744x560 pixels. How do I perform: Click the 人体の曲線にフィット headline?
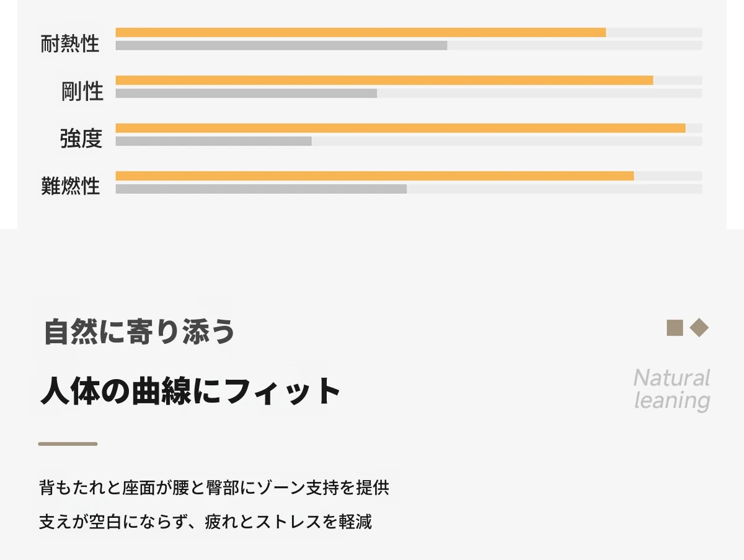191,390
